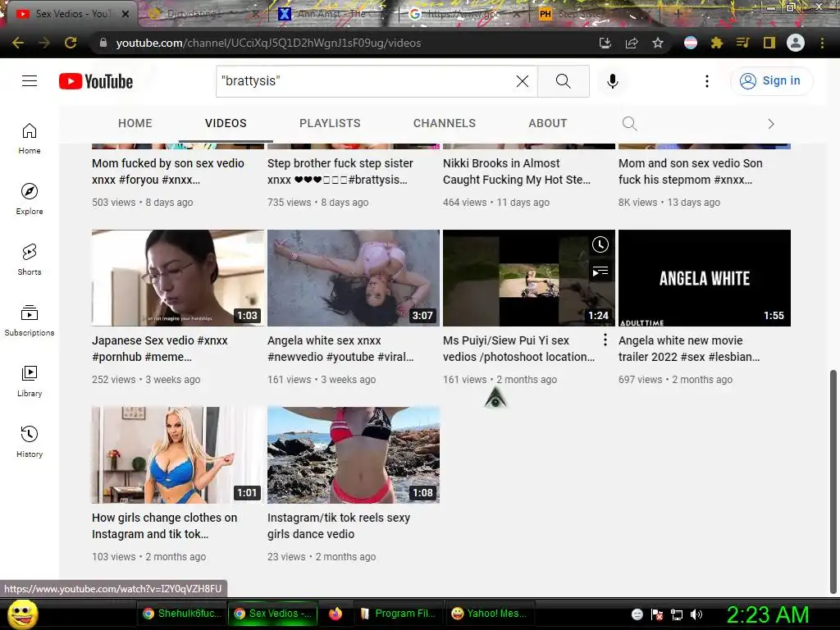The image size is (840, 630).
Task: Open the 'Nikki Brooks in Almost' video title
Action: tap(517, 171)
